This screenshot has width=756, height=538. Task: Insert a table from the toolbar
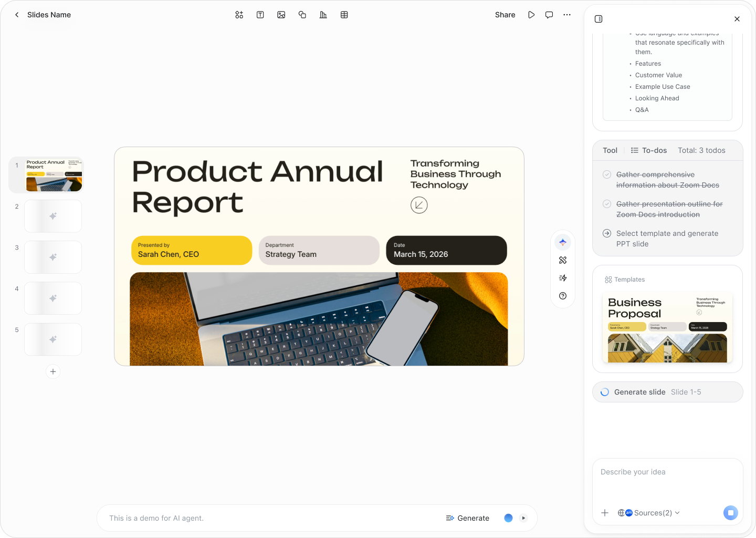pos(344,15)
